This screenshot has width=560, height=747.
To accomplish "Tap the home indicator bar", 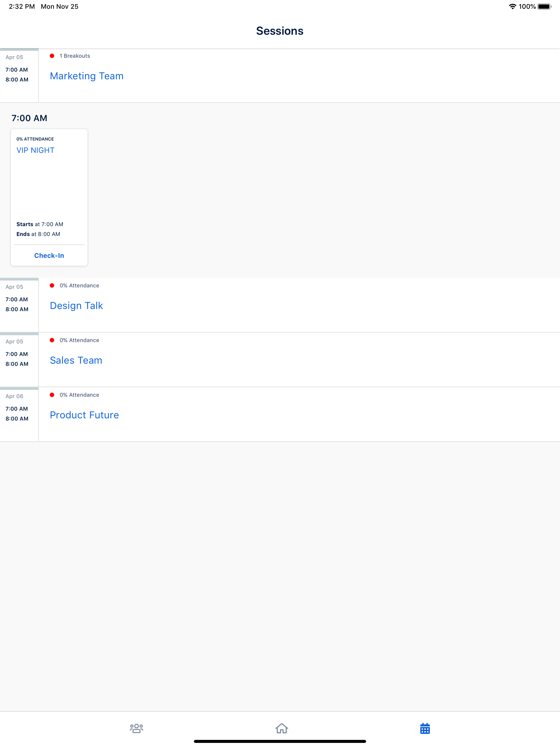I will click(x=280, y=741).
